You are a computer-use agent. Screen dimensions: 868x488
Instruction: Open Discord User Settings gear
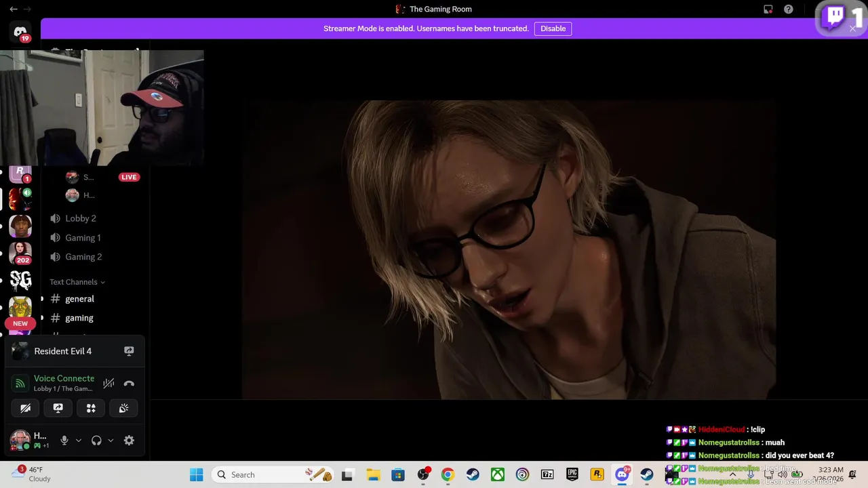[x=129, y=441]
